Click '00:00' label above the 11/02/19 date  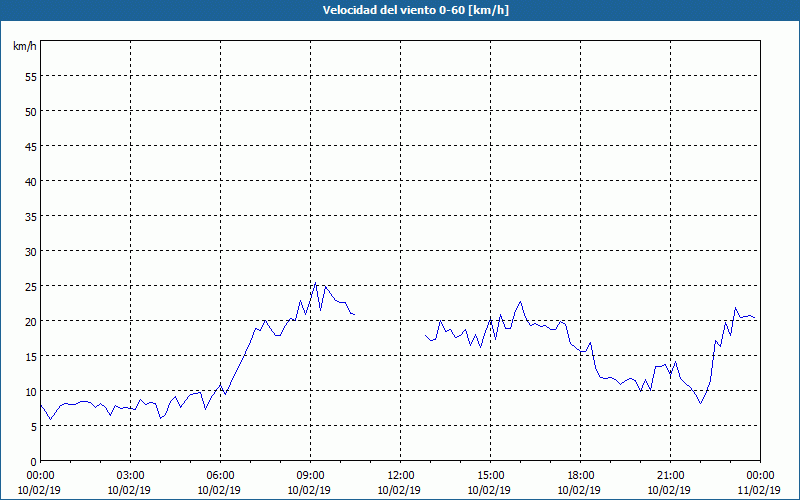coord(760,476)
